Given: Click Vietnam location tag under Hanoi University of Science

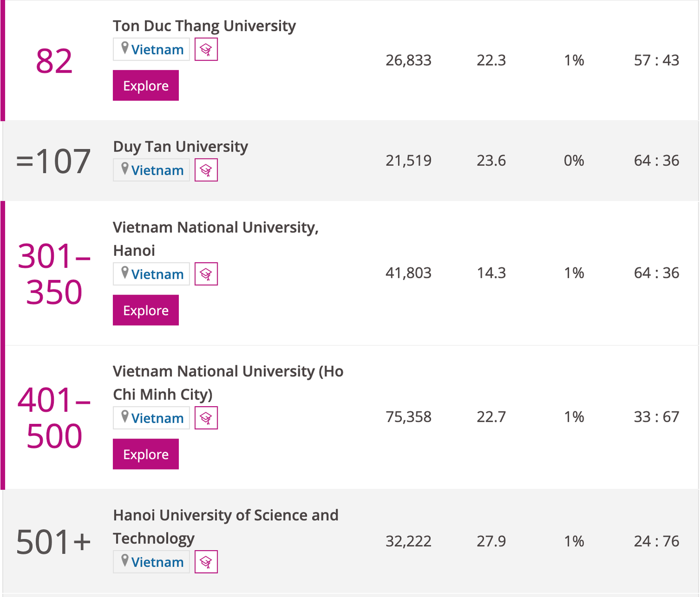Looking at the screenshot, I should (152, 562).
